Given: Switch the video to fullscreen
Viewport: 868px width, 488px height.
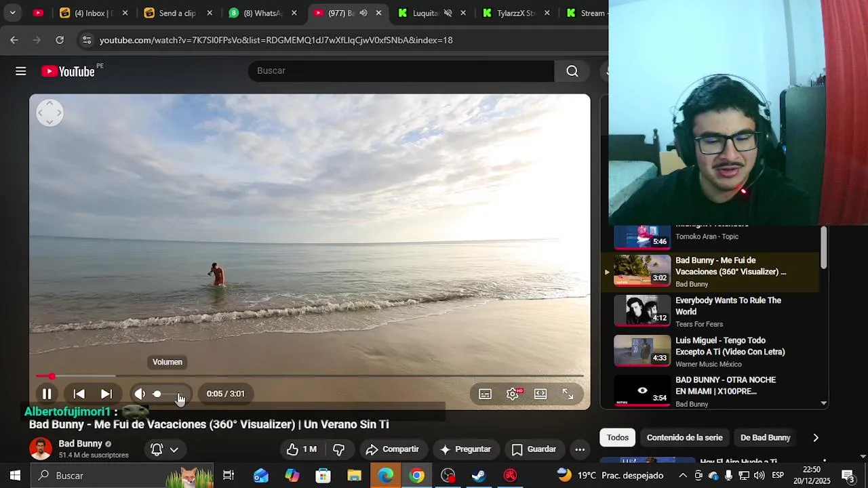Looking at the screenshot, I should point(568,394).
